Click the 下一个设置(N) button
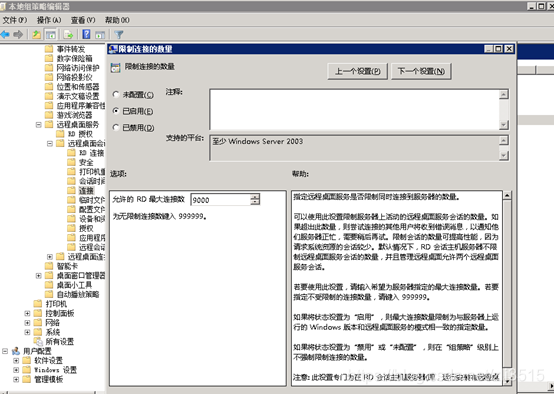 421,71
